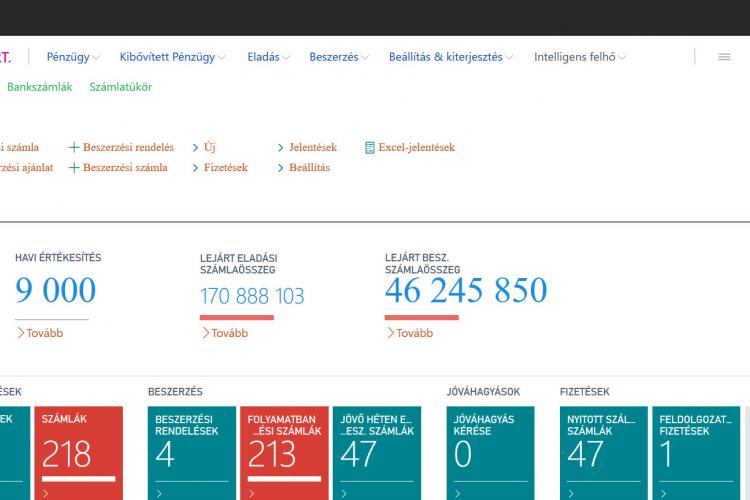Click arrow on Jövő héten tile

pyautogui.click(x=344, y=493)
